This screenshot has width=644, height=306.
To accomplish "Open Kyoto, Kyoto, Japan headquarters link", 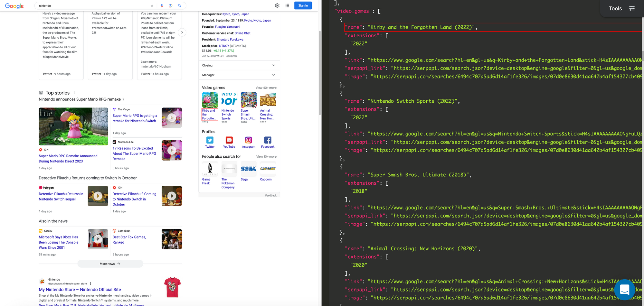I will click(236, 14).
